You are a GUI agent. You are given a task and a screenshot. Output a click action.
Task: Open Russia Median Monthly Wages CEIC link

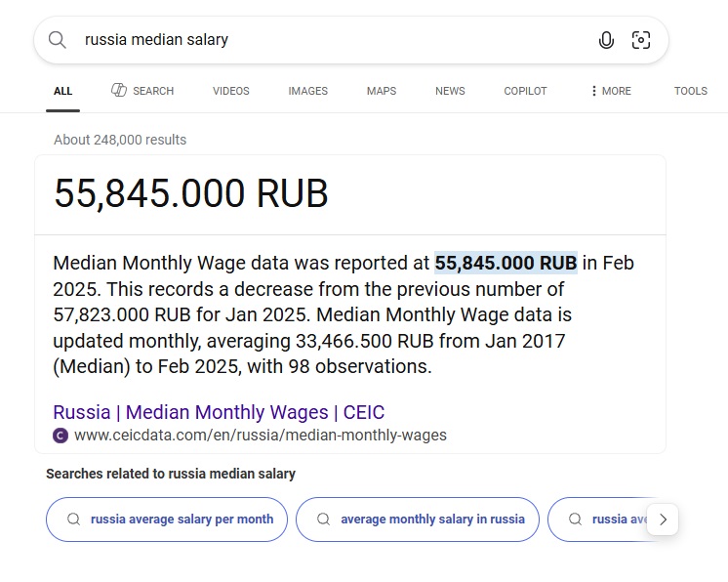pyautogui.click(x=219, y=412)
